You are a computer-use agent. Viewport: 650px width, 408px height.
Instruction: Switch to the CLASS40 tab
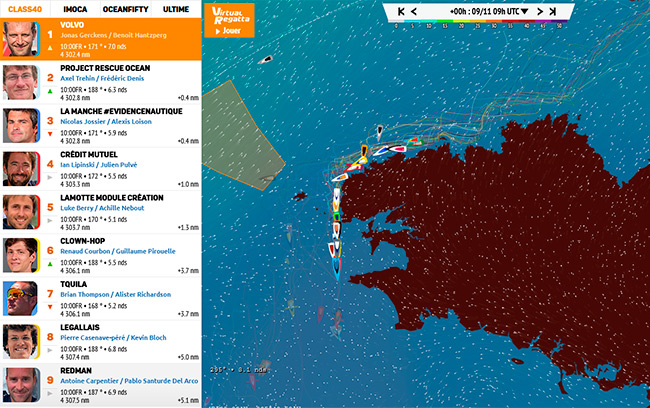(25, 9)
